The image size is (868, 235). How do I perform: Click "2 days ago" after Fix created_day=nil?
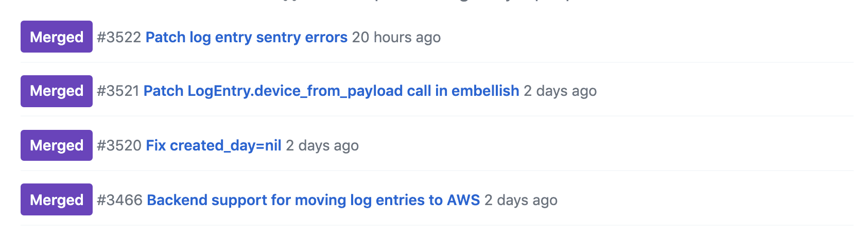point(322,145)
